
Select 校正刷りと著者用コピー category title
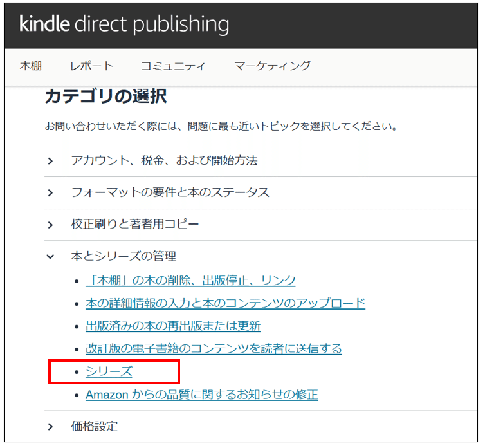coord(135,224)
